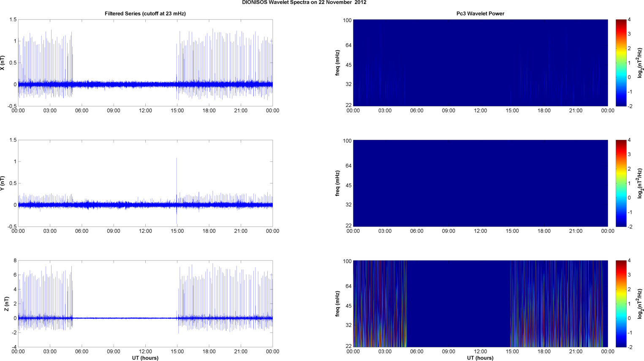This screenshot has height=361, width=644.
Task: Click freq (mHz) label of top spectrogram
Action: (x=338, y=63)
